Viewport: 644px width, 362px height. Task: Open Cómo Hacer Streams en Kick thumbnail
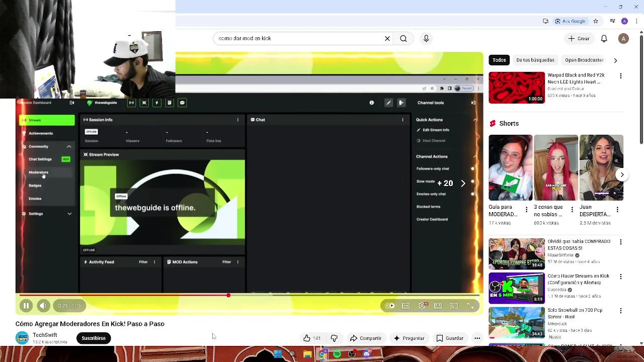pyautogui.click(x=517, y=288)
